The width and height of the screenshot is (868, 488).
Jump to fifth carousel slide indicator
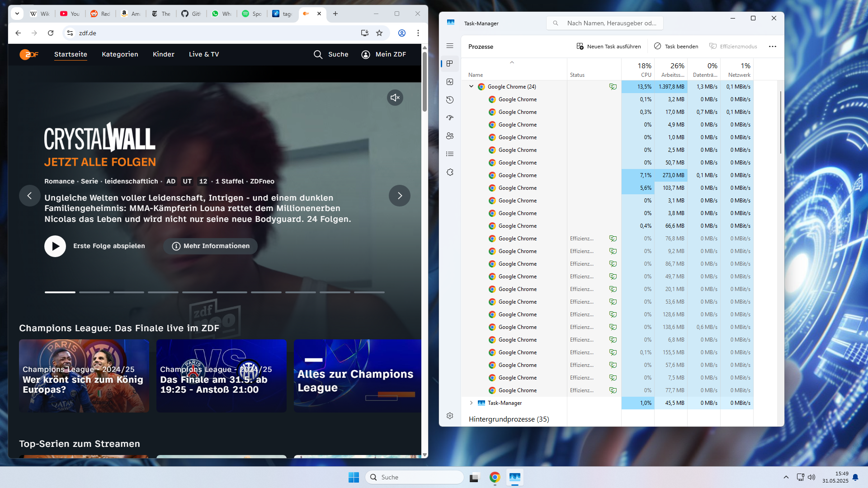[x=198, y=292]
